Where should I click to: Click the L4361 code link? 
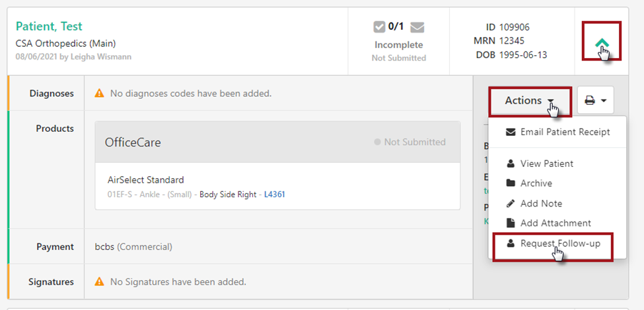[275, 195]
